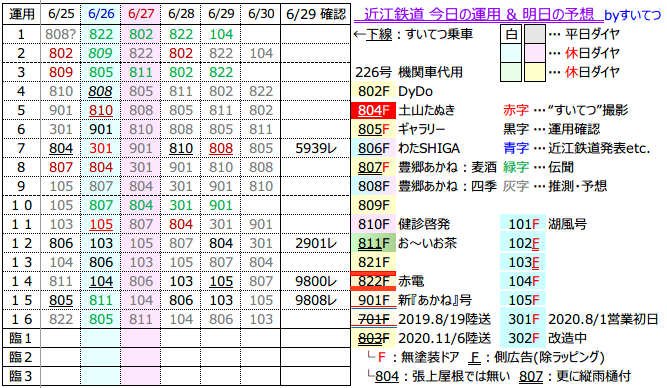Select the 白 weekday color box
Viewport: 667px width, 388px height.
[x=511, y=34]
